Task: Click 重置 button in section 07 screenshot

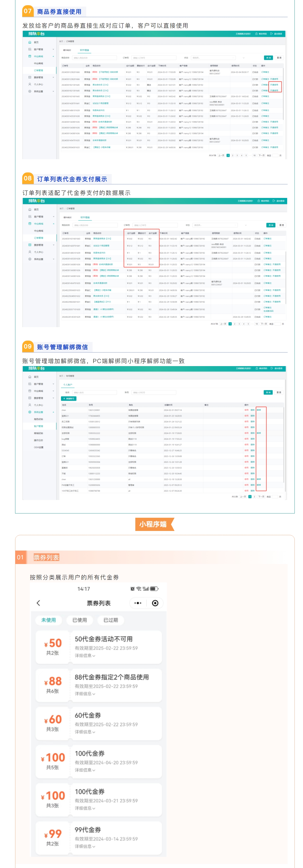Action: (279, 58)
